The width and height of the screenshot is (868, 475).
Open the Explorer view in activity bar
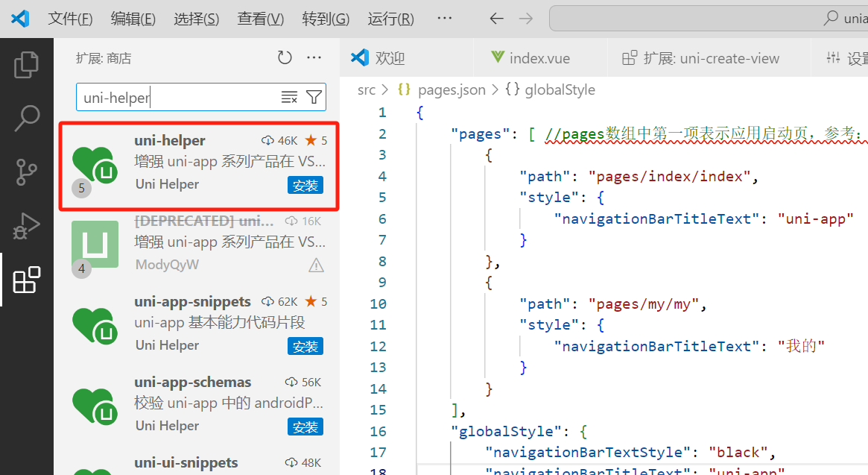27,65
